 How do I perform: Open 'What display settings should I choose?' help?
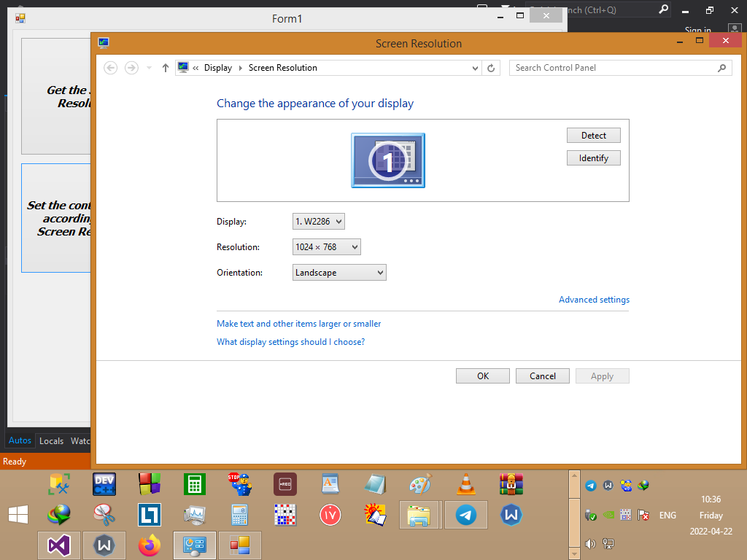tap(290, 342)
